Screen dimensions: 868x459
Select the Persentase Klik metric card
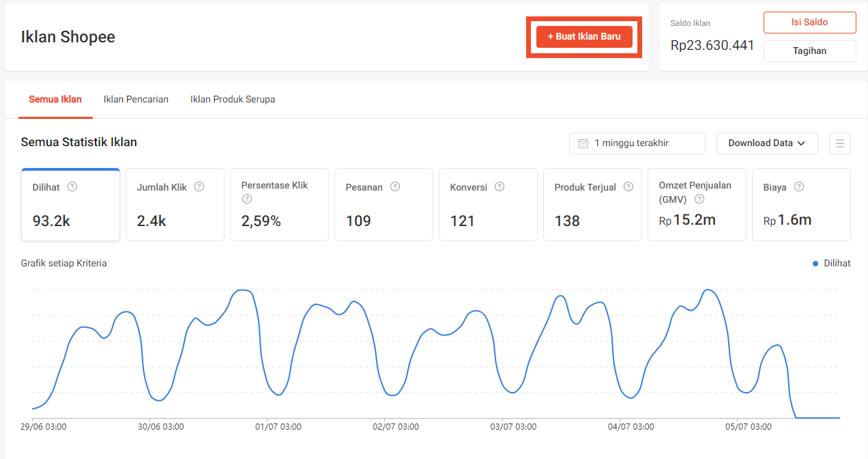[x=280, y=205]
